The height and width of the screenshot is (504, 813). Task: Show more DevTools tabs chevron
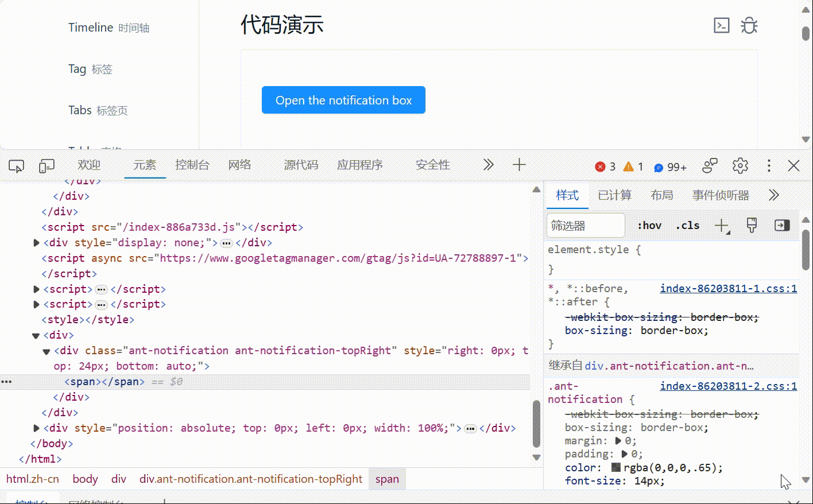tap(488, 165)
